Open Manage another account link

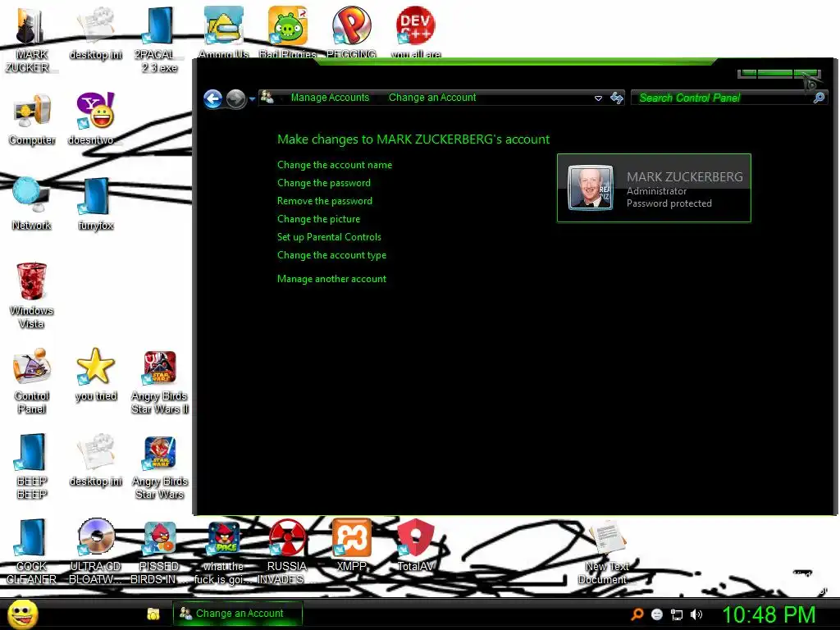[x=331, y=279]
